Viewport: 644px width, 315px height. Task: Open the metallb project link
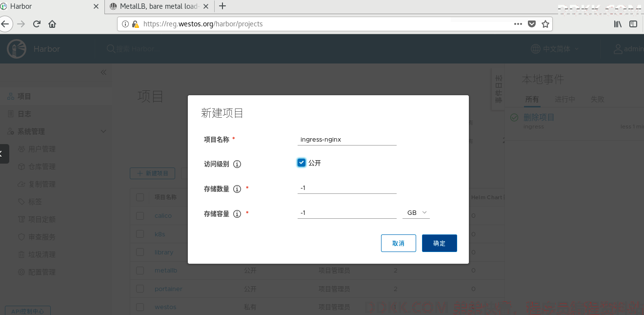click(x=166, y=270)
